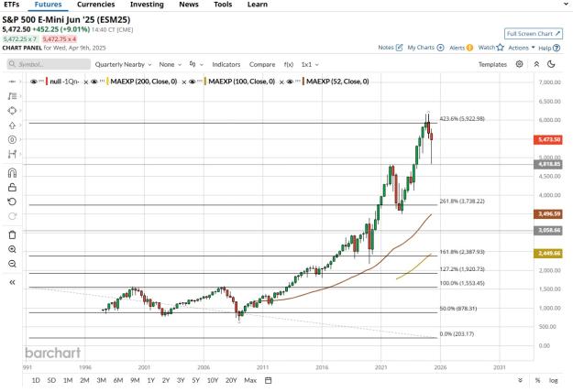Focus the Symbol search field
The image size is (573, 392).
(49, 64)
